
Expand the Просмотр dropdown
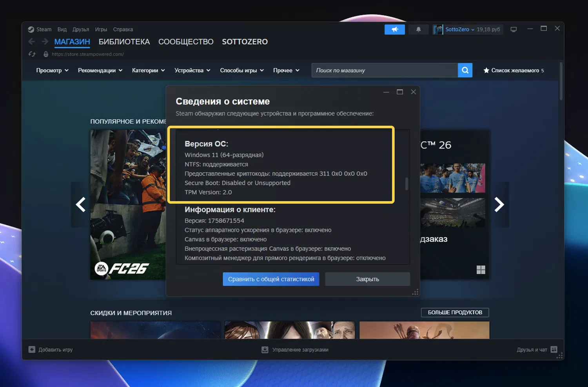[53, 71]
